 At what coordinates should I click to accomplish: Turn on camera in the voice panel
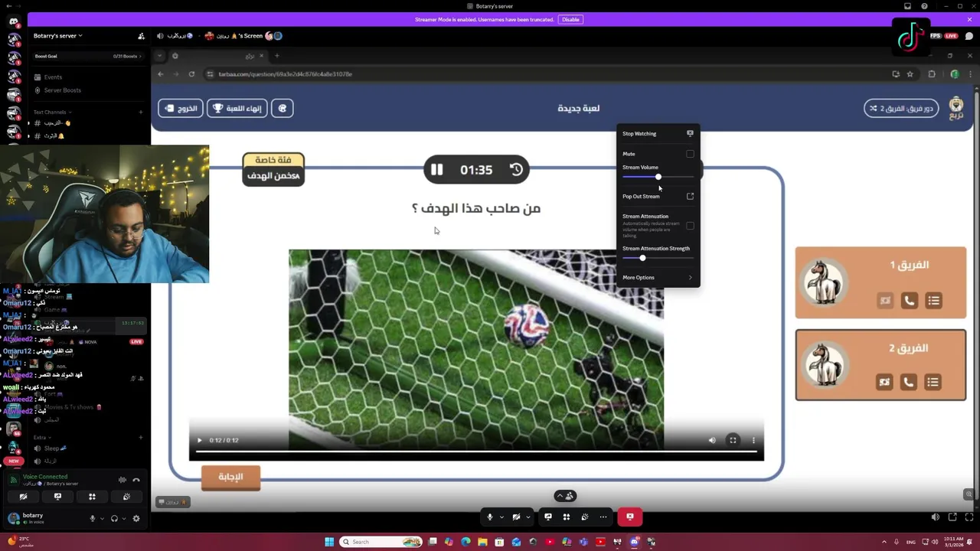point(23,497)
